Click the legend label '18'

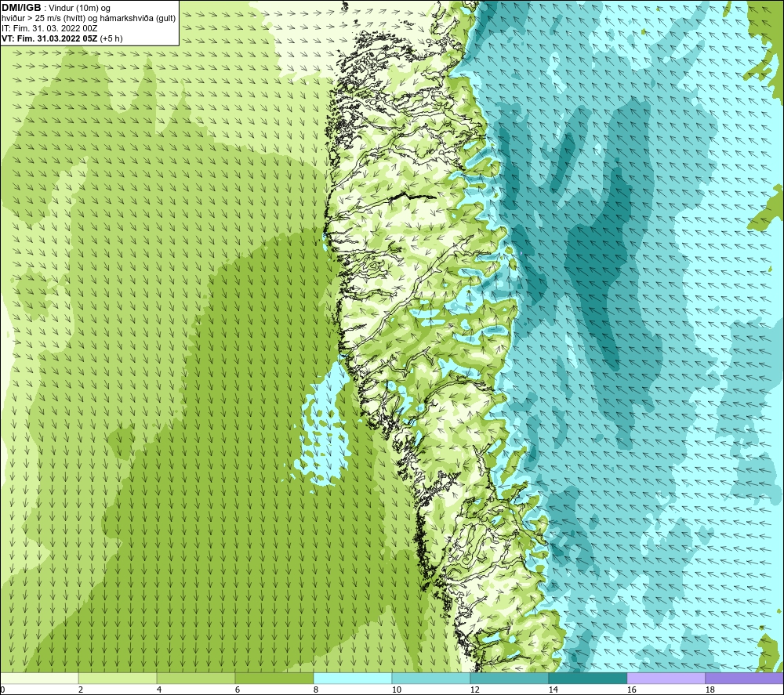point(710,690)
